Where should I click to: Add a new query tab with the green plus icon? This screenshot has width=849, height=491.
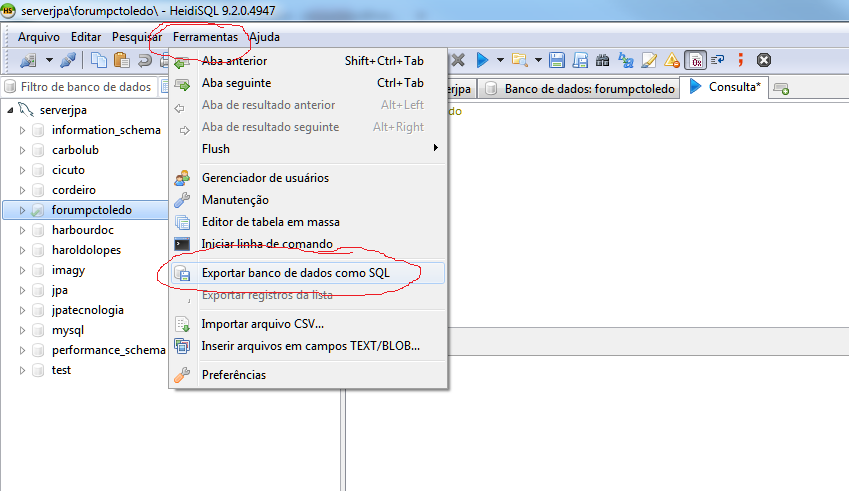pos(781,88)
